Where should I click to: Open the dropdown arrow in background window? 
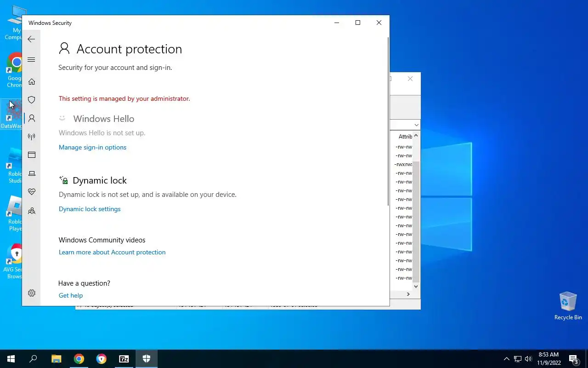pos(416,125)
